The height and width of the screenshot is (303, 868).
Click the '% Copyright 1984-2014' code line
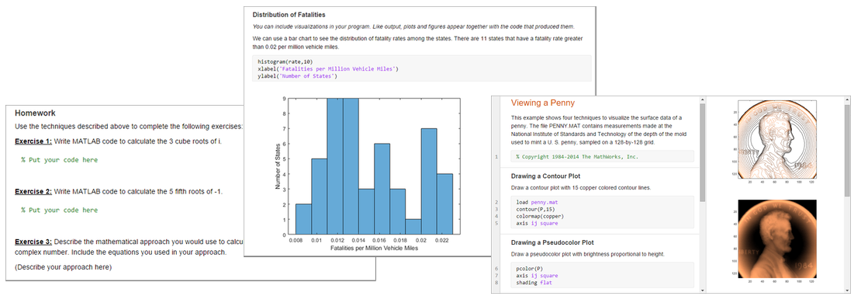577,157
